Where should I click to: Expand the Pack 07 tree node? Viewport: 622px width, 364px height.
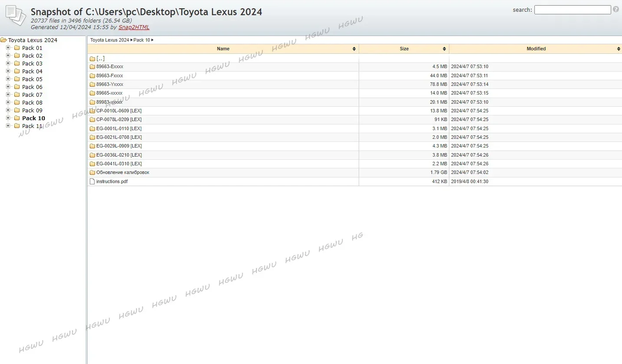point(8,95)
